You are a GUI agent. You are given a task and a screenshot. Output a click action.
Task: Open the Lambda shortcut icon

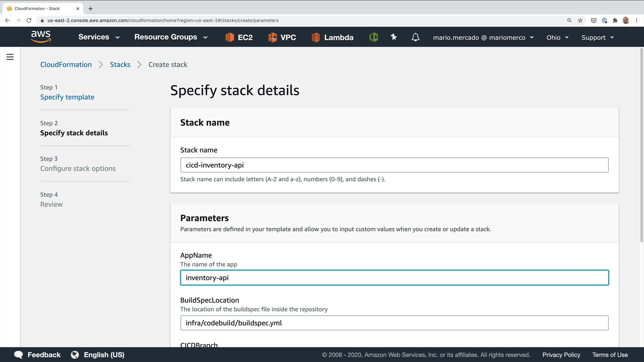(x=315, y=37)
